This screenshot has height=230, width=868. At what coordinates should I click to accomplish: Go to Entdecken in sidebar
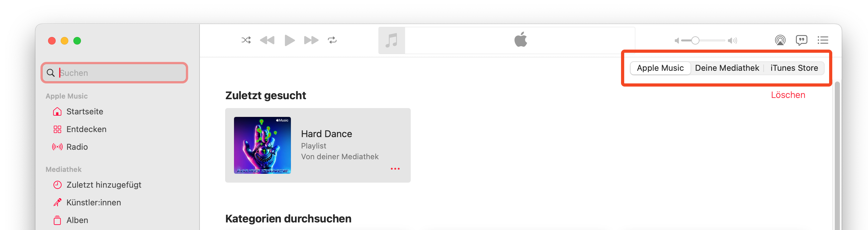tap(86, 129)
